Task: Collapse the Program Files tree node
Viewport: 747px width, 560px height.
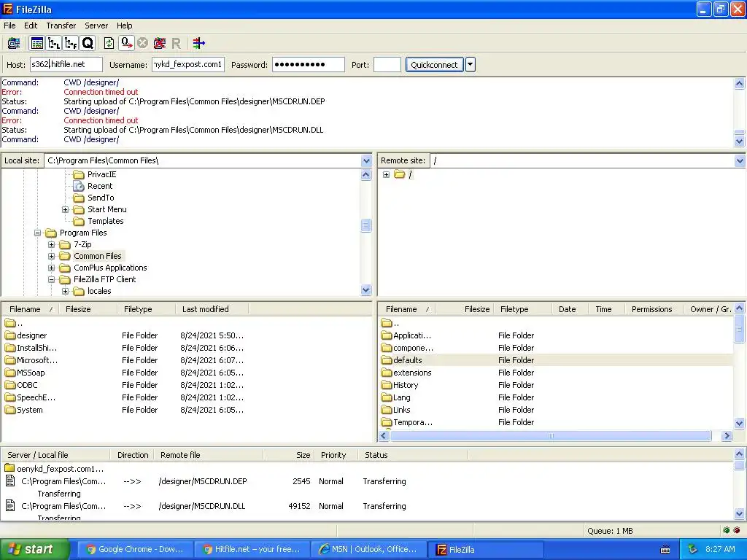Action: 38,233
